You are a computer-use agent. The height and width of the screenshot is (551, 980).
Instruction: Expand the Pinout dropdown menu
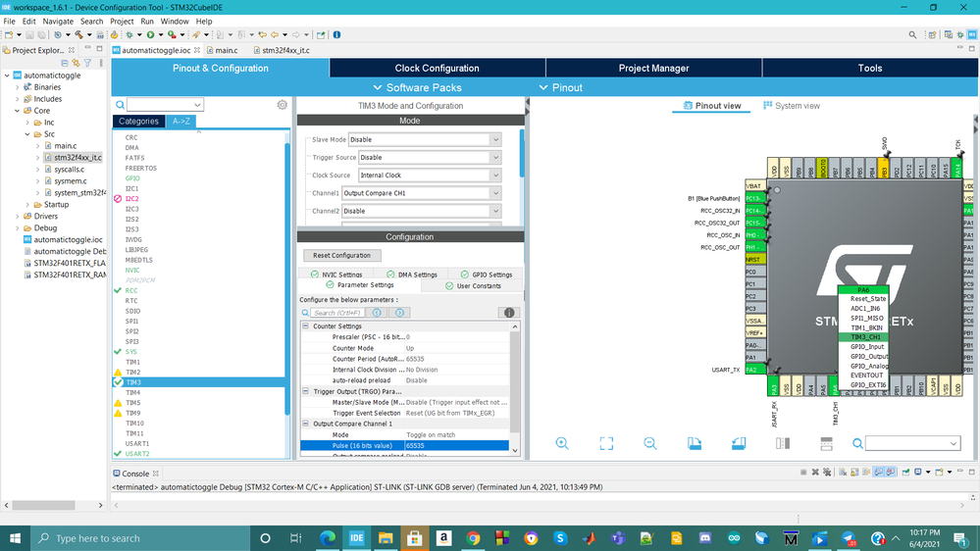(560, 87)
